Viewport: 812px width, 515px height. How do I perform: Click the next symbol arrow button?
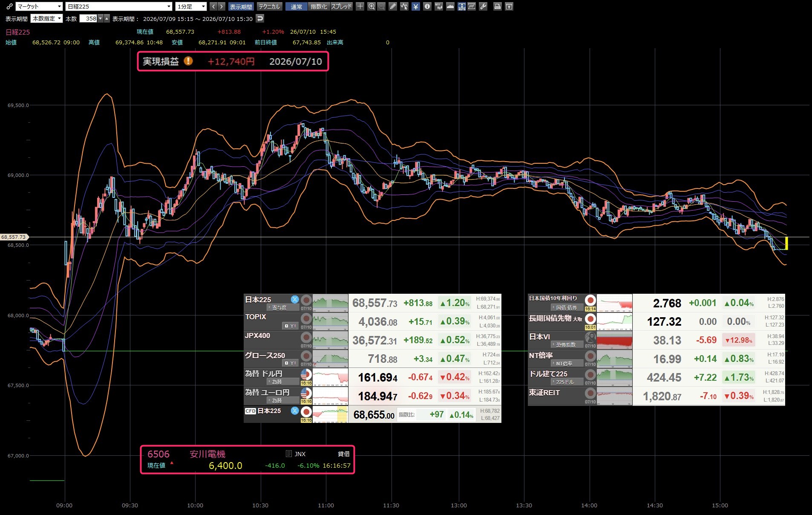(x=222, y=6)
